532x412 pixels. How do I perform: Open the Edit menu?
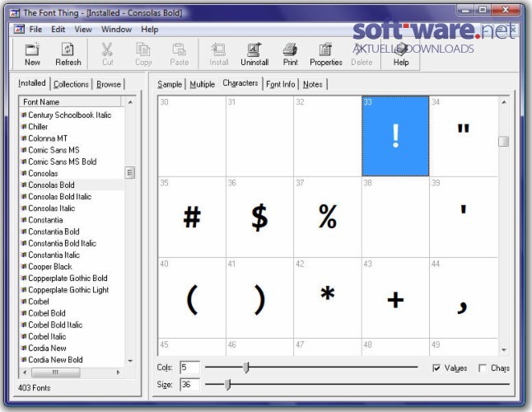click(58, 30)
